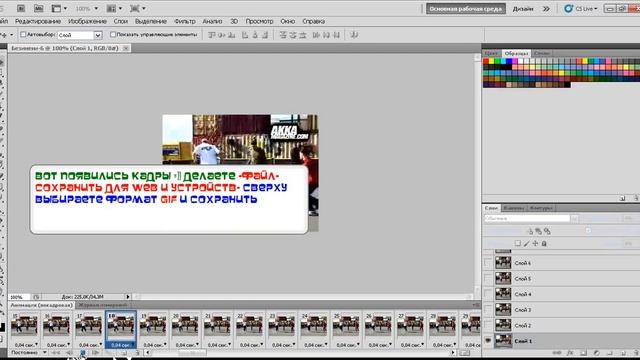This screenshot has height=360, width=640.
Task: Pick the red swatch in Образцы panel
Action: tap(486, 61)
